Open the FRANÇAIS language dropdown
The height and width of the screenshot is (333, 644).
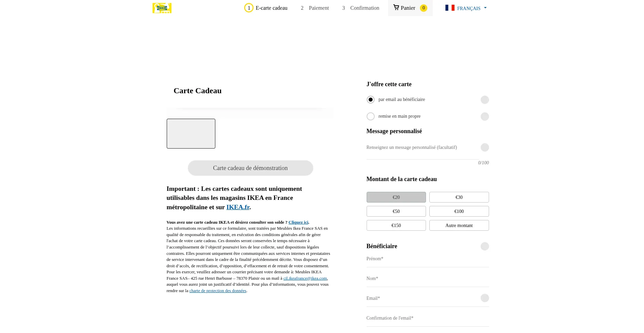(466, 8)
